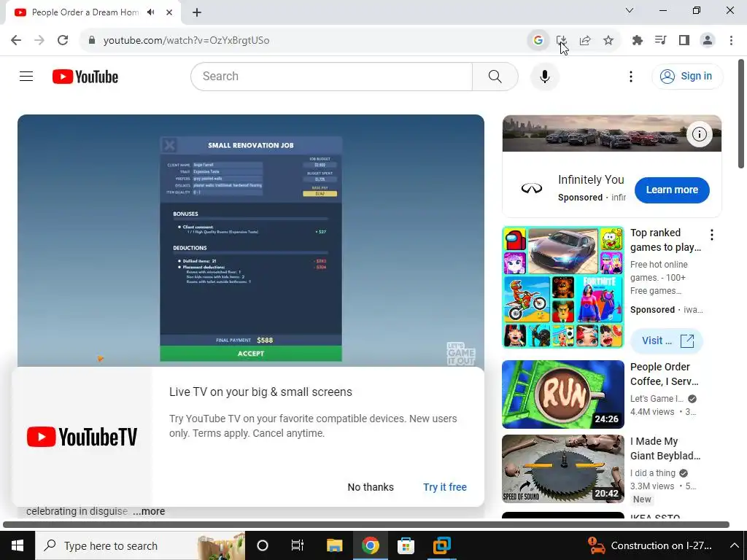747x560 pixels.
Task: Show hidden system tray icons
Action: pyautogui.click(x=734, y=545)
